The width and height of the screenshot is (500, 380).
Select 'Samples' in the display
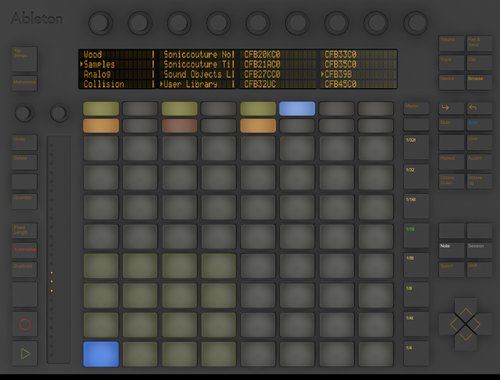pos(99,64)
